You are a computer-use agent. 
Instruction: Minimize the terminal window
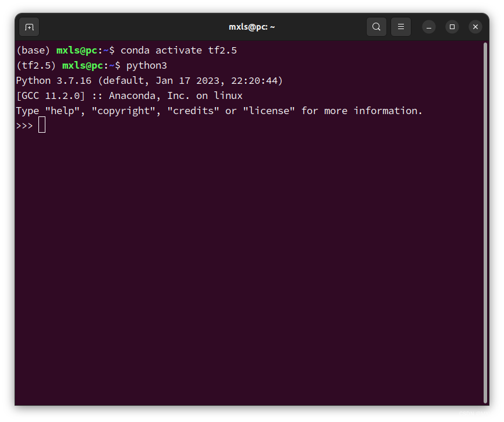(429, 27)
